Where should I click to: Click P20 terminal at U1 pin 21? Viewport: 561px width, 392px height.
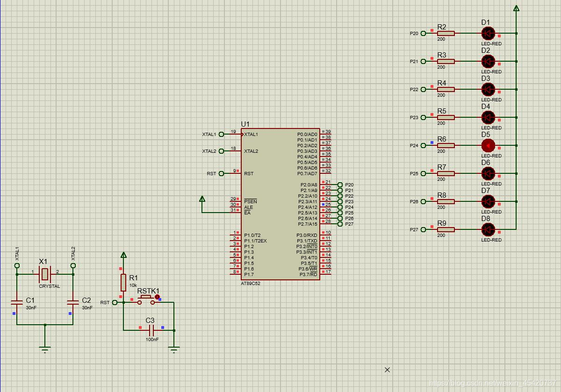(340, 185)
